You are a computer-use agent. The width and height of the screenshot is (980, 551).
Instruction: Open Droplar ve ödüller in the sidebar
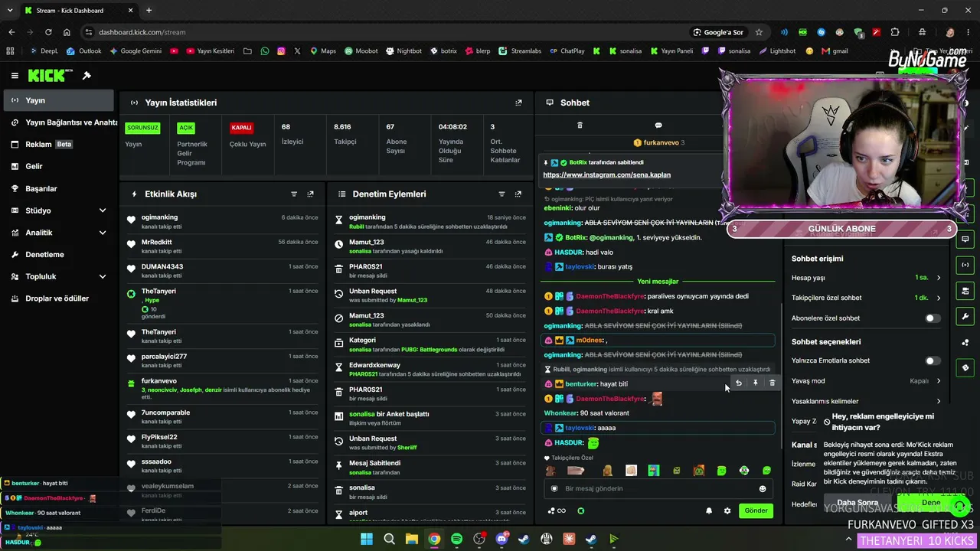coord(57,298)
